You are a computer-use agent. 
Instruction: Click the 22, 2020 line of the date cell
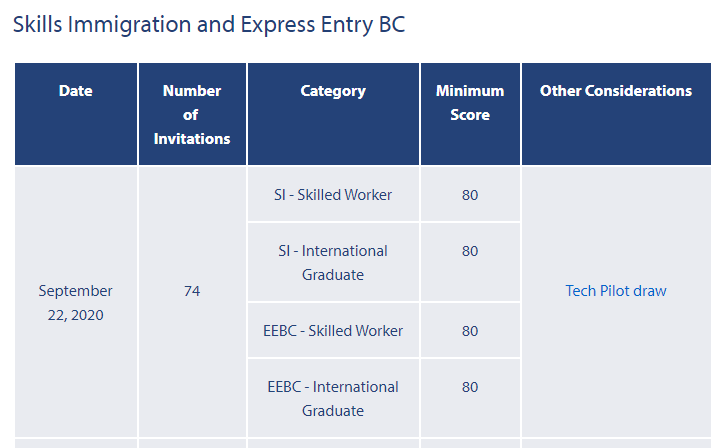(x=76, y=315)
